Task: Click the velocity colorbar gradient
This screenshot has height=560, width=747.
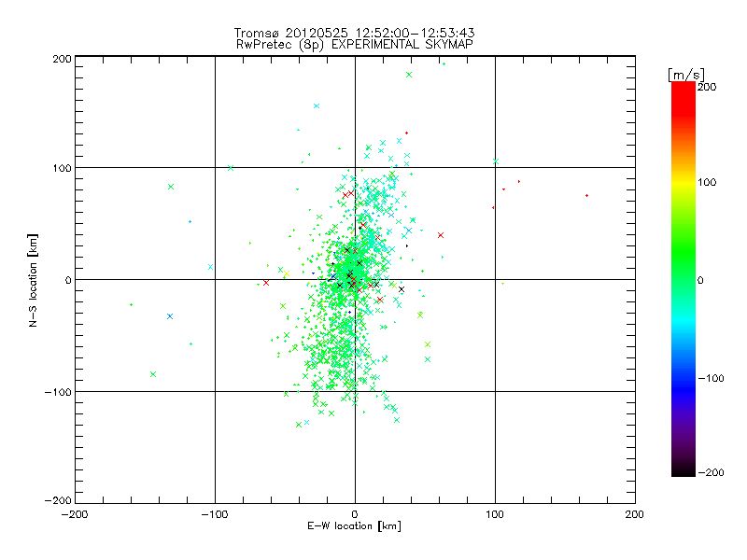Action: coord(684,279)
